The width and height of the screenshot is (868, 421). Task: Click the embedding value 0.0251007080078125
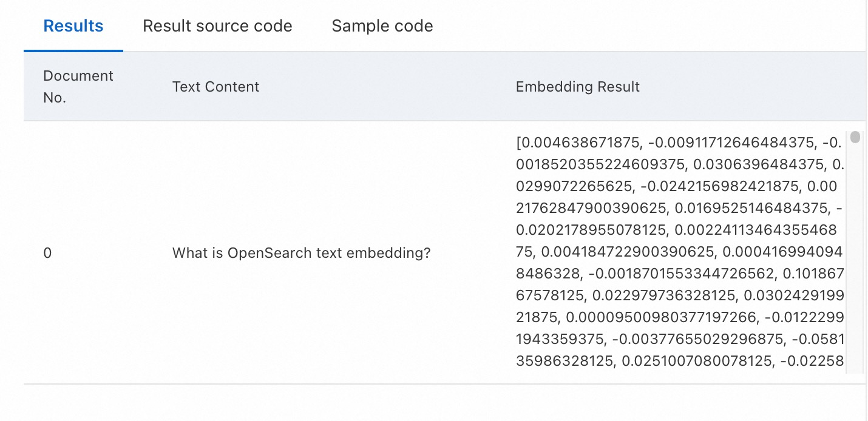pos(693,362)
